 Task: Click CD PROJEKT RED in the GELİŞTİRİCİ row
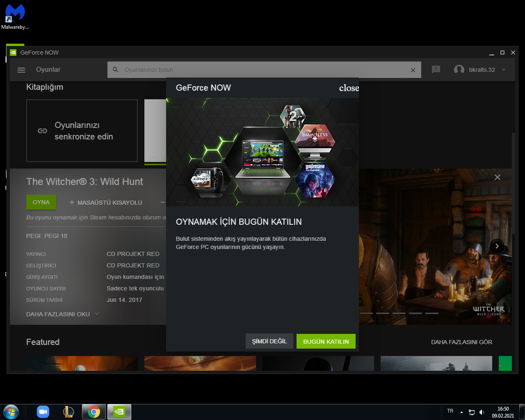click(x=133, y=265)
